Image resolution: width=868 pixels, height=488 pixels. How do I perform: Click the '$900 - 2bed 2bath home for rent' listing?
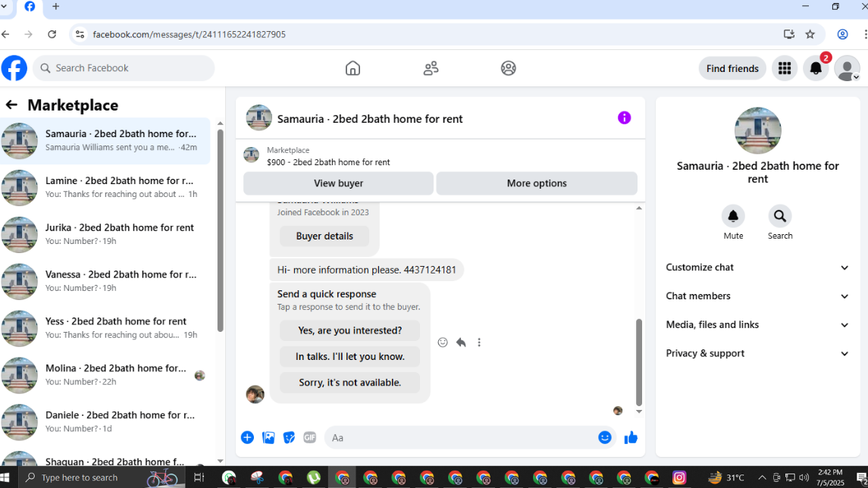pyautogui.click(x=328, y=162)
